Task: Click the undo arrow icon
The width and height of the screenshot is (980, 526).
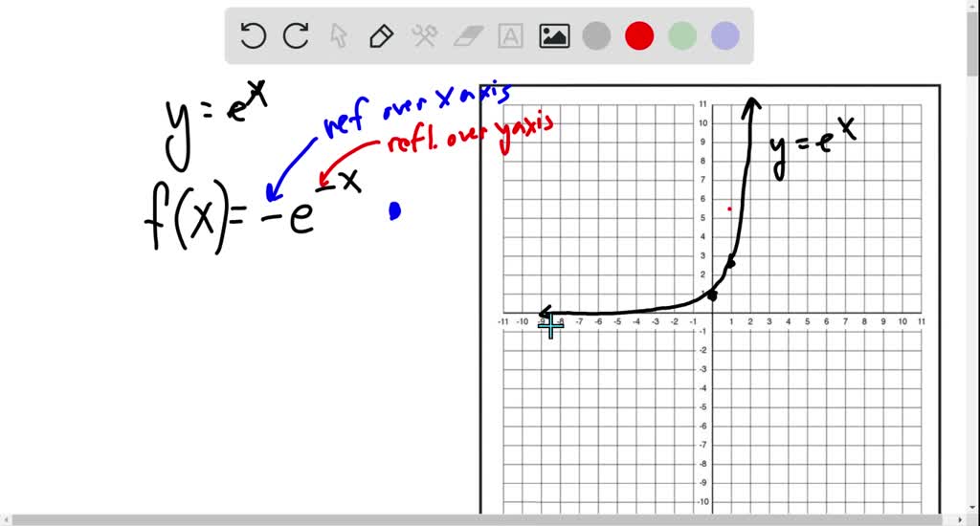Action: tap(253, 35)
